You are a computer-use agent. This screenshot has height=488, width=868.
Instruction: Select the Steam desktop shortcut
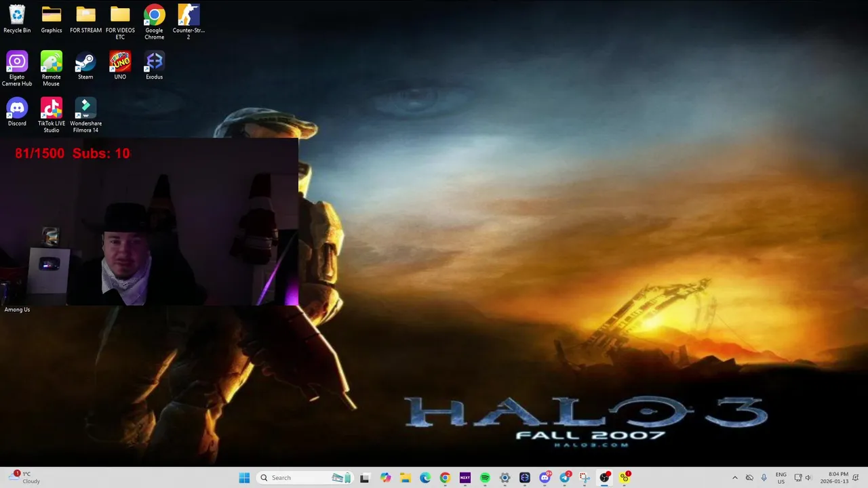85,65
